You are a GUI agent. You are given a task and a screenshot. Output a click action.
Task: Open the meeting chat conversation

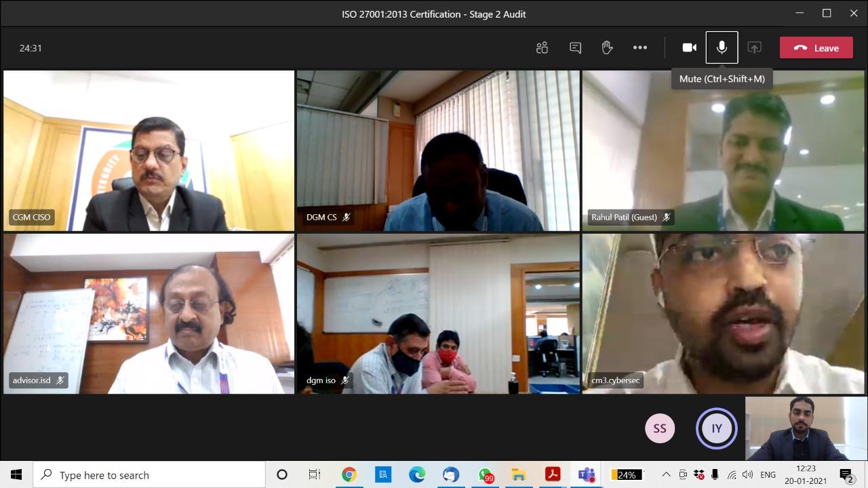[x=575, y=47]
